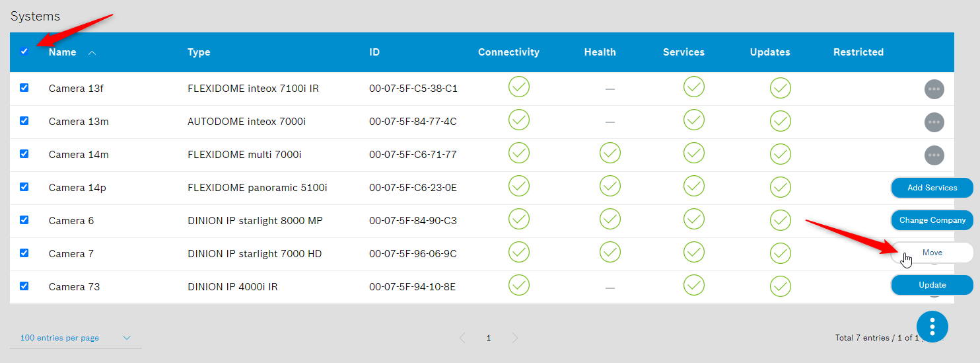Click Camera 73 updates status checkmark
The height and width of the screenshot is (363, 980).
(780, 286)
